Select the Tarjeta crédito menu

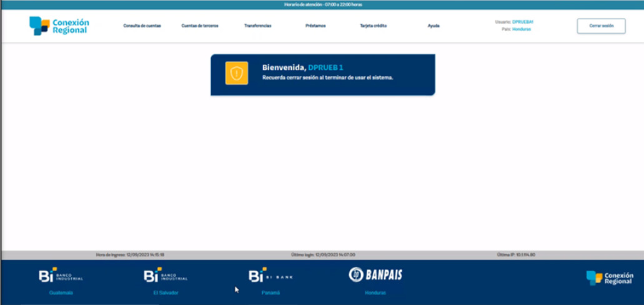click(374, 26)
